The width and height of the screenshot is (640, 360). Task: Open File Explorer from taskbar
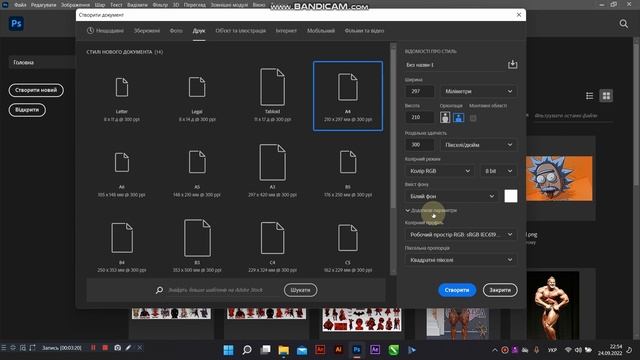pyautogui.click(x=283, y=350)
